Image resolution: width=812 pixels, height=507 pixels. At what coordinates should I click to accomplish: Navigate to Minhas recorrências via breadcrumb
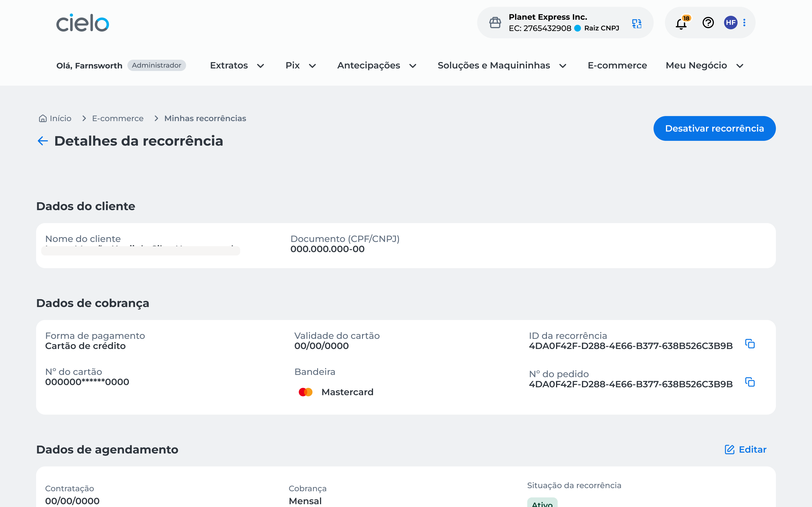point(205,118)
